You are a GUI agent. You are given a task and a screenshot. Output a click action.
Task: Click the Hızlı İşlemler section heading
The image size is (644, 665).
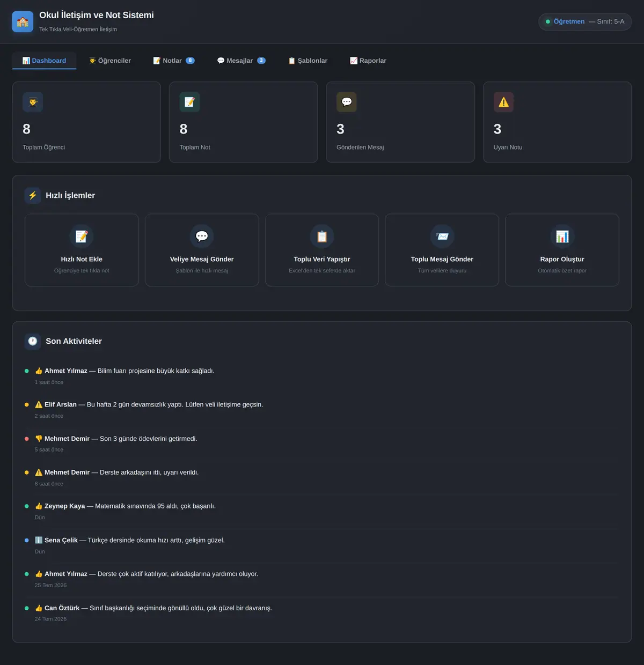pyautogui.click(x=70, y=195)
